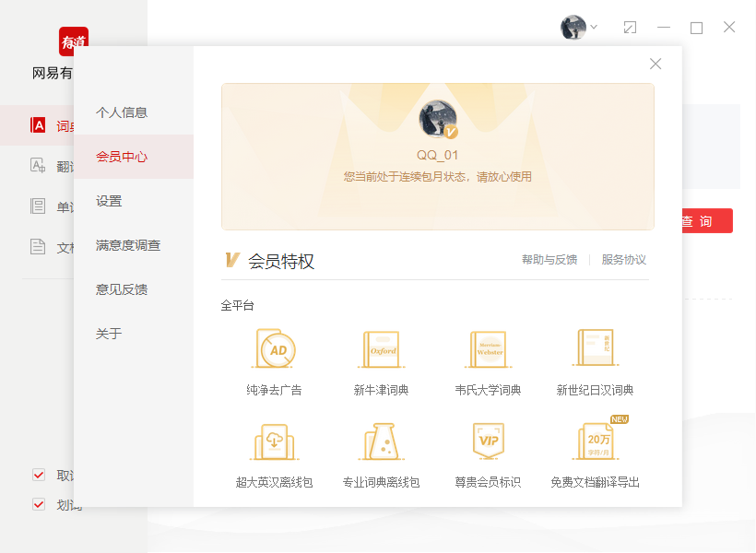Select the 尊贵会员标识 VIP badge icon
The image size is (756, 553).
(x=489, y=440)
